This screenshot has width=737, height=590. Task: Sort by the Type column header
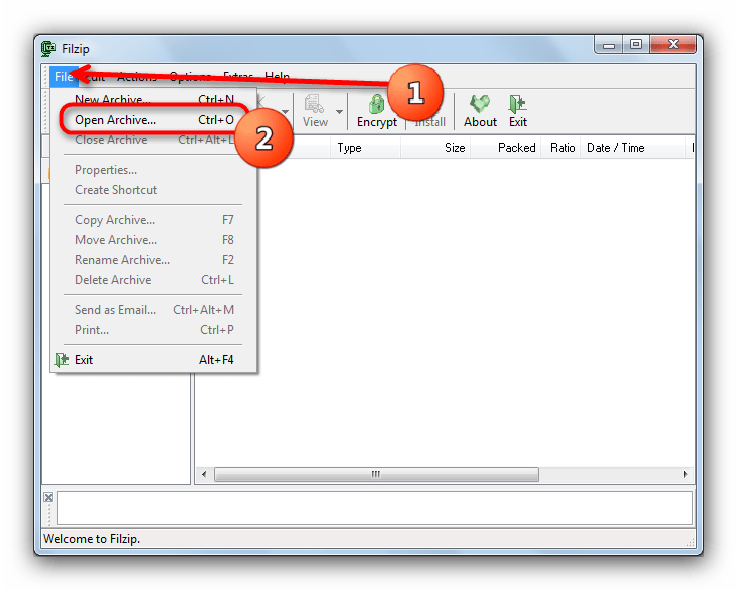(x=366, y=148)
